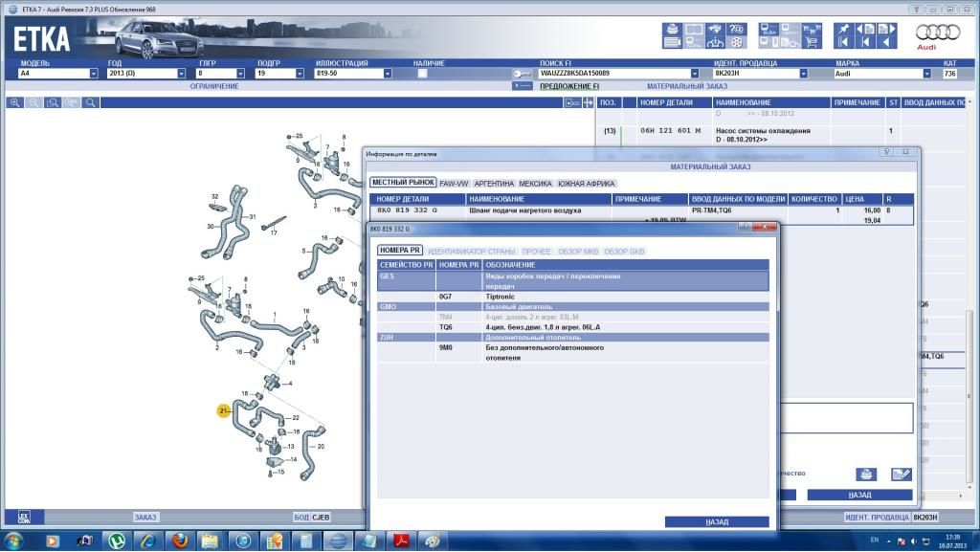Click the printer button in the material order dialog

865,475
